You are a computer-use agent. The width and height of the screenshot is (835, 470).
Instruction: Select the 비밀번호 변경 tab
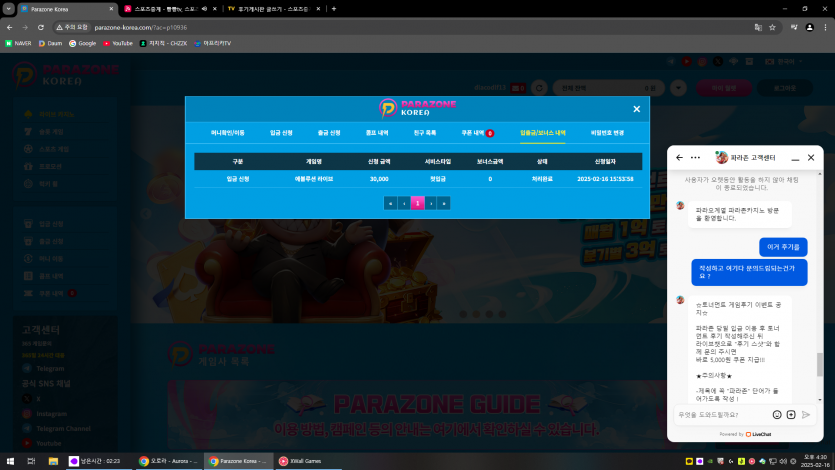607,133
